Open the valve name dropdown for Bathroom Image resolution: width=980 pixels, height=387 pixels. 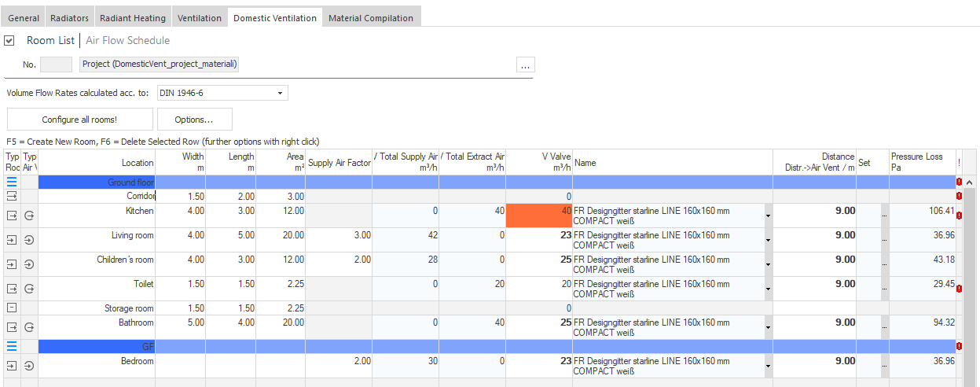pyautogui.click(x=768, y=328)
